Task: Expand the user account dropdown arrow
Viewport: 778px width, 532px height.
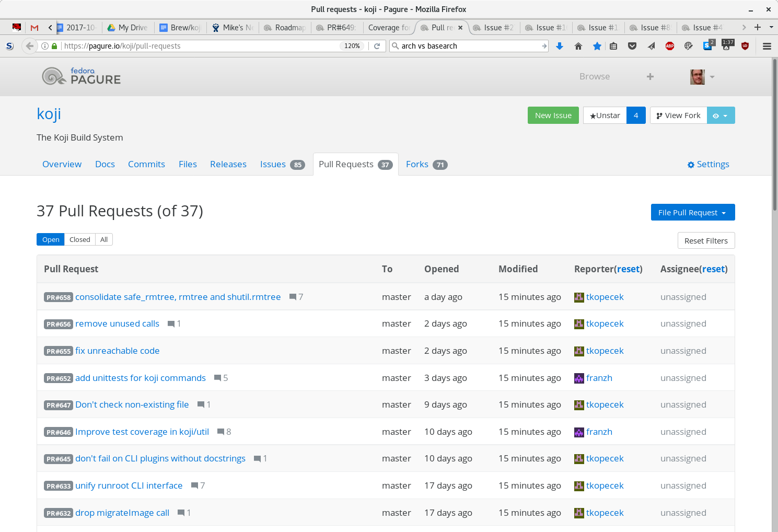Action: (x=712, y=77)
